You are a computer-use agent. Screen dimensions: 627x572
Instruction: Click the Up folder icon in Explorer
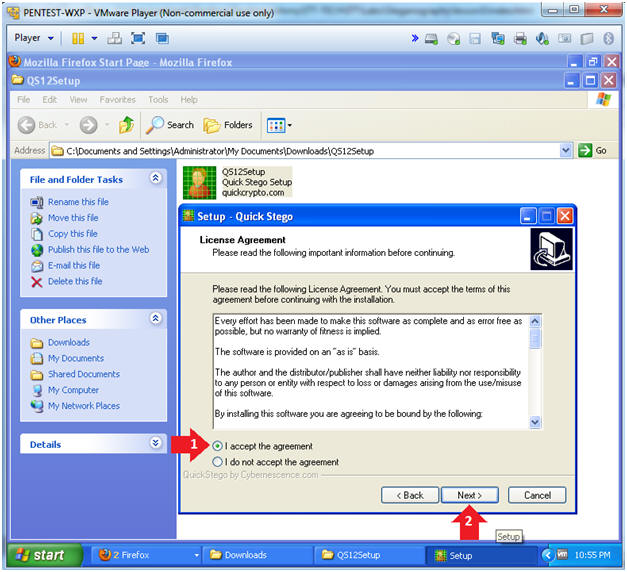pos(126,125)
